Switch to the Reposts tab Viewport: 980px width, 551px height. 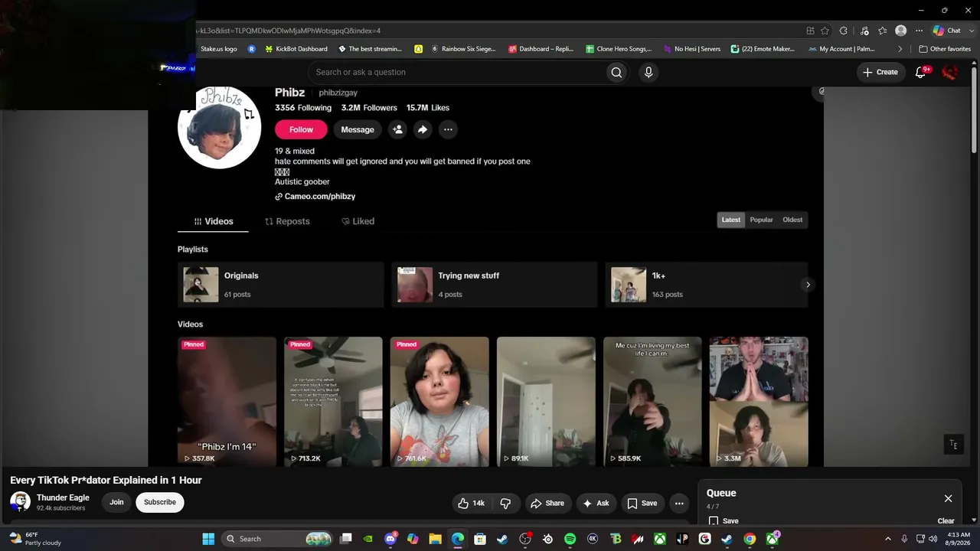(x=287, y=221)
